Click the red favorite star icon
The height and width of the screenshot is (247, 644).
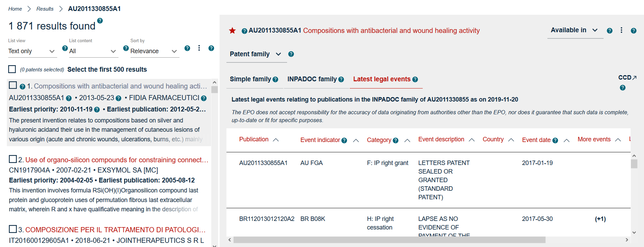[x=232, y=31]
